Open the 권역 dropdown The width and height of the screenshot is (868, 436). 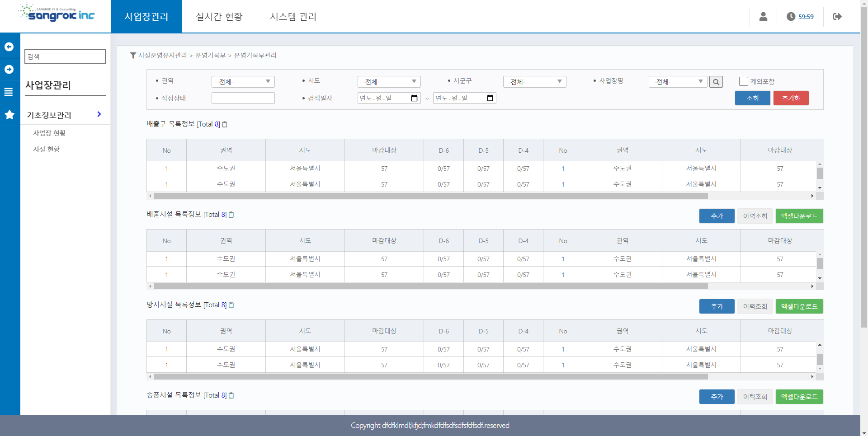(x=243, y=82)
